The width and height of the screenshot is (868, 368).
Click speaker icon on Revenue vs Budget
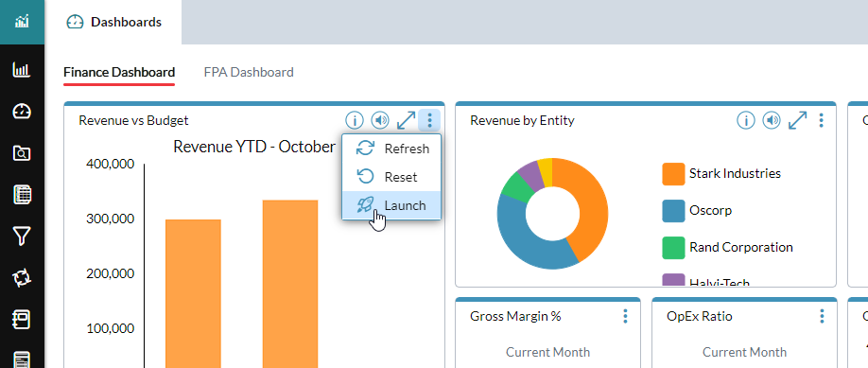(x=380, y=120)
